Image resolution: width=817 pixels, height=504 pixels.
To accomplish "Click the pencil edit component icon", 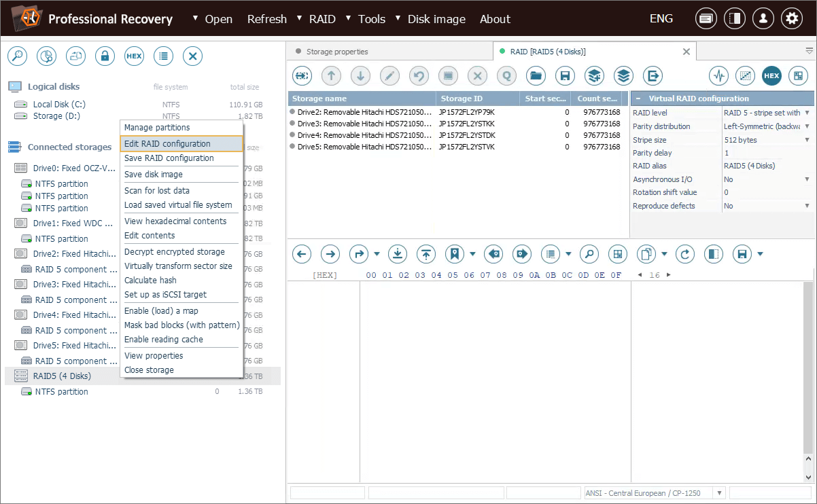I will click(389, 75).
